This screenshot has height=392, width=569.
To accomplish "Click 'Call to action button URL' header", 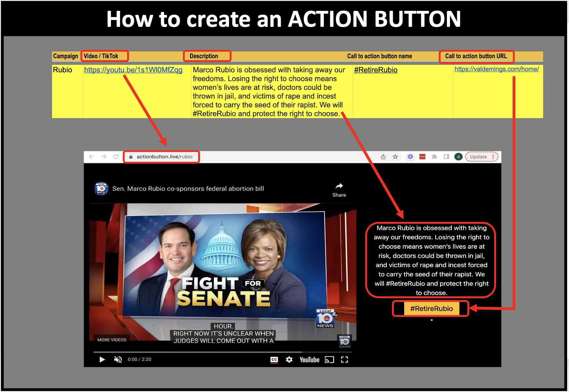I will coord(476,56).
